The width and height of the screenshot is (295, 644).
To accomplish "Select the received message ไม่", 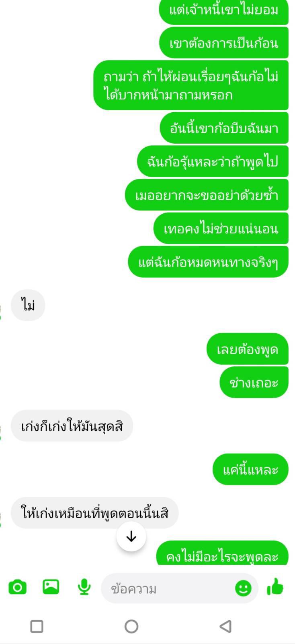I will pyautogui.click(x=28, y=305).
